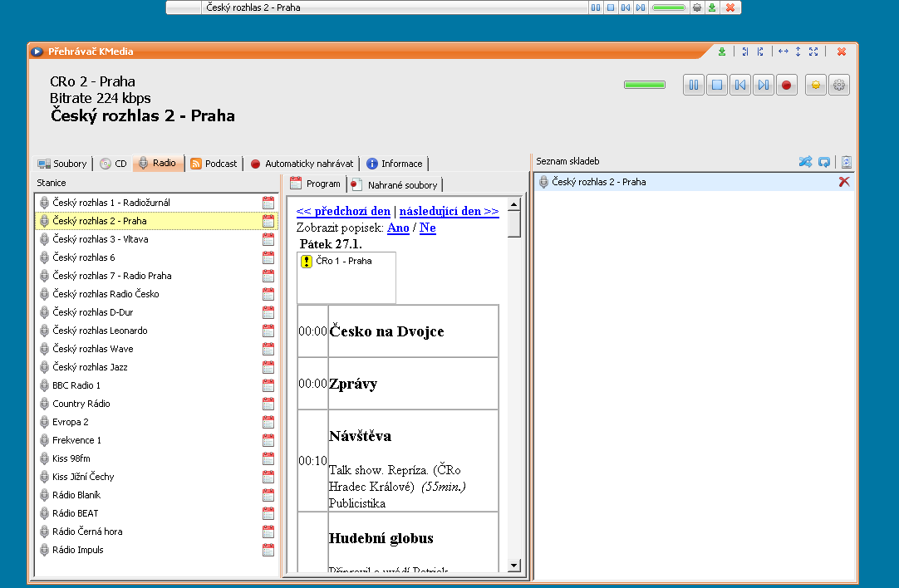Switch to the Podcast tab
This screenshot has height=588, width=899.
pyautogui.click(x=214, y=164)
